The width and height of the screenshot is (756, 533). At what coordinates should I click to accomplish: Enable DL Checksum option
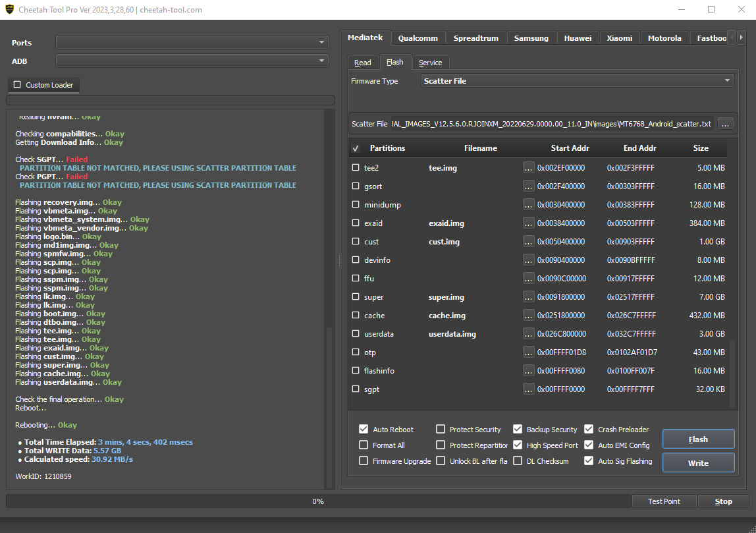point(518,461)
